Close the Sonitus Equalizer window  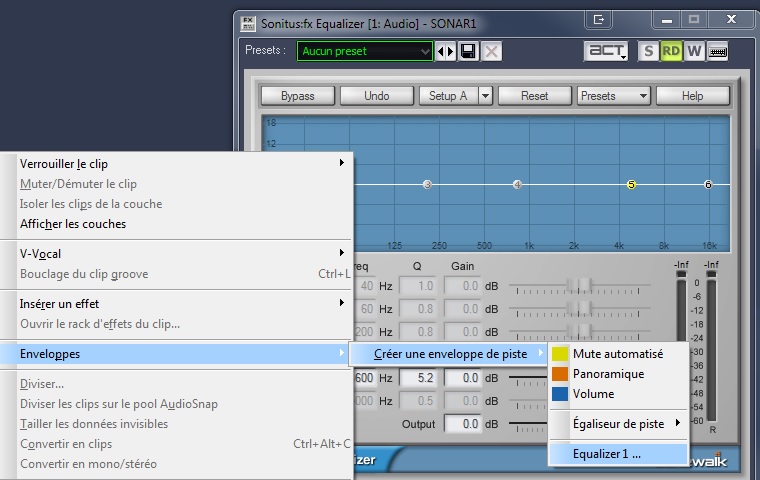pos(731,19)
